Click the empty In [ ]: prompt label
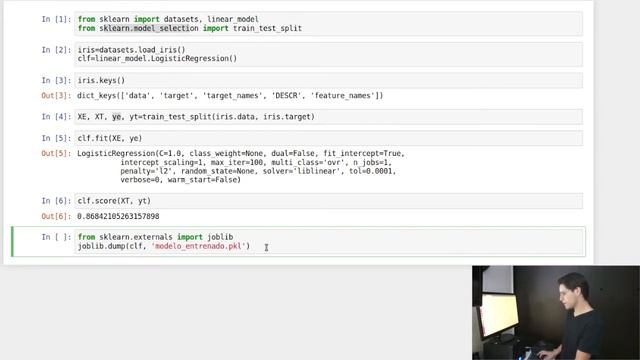The width and height of the screenshot is (640, 360). coord(56,237)
